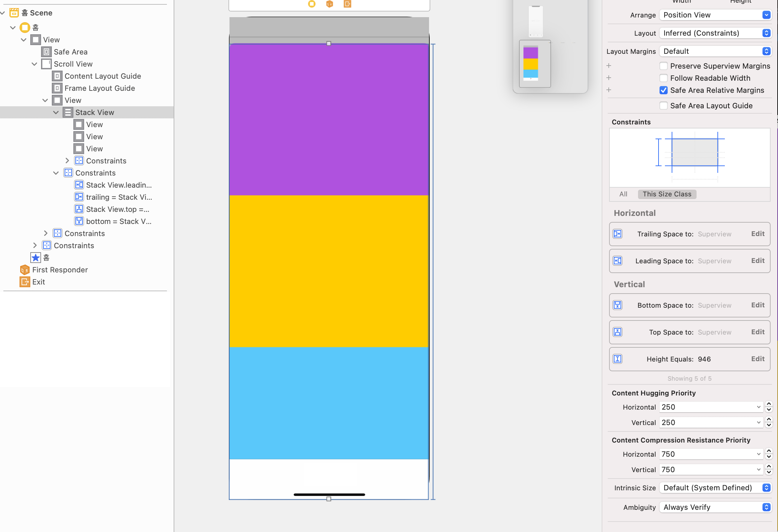
Task: Open the Ambiguity Always Verify dropdown
Action: (x=715, y=507)
